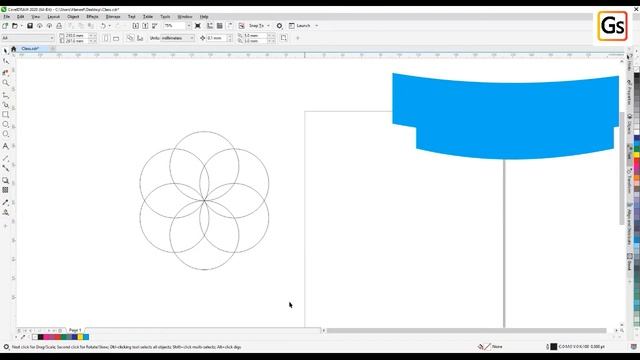This screenshot has height=360, width=640.
Task: Click the New document icon
Action: point(5,26)
